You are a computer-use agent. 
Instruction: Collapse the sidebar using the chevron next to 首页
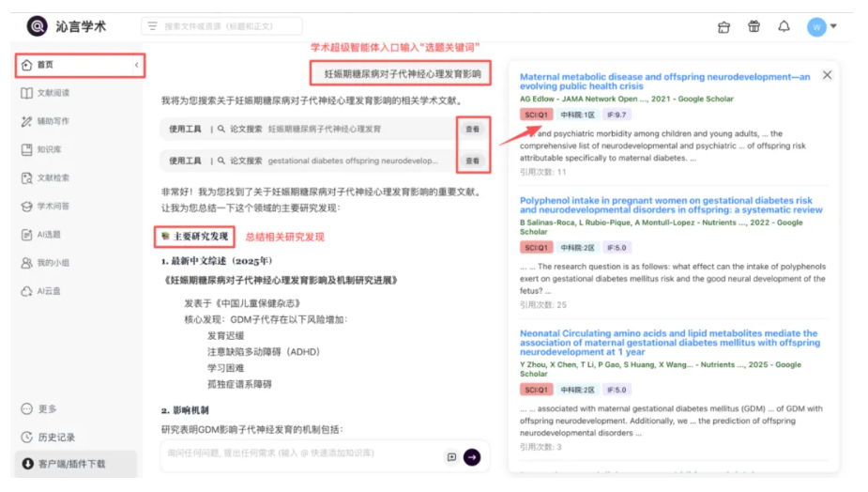coord(137,65)
